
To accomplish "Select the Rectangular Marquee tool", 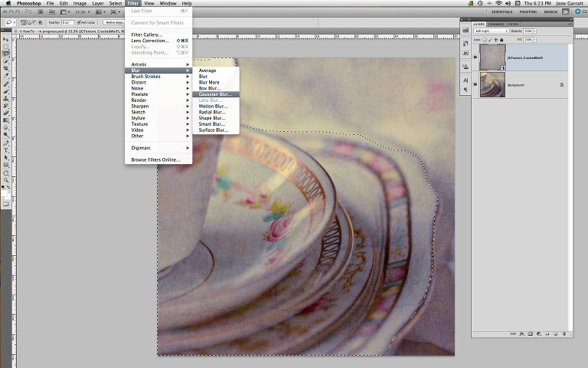I will coord(6,47).
